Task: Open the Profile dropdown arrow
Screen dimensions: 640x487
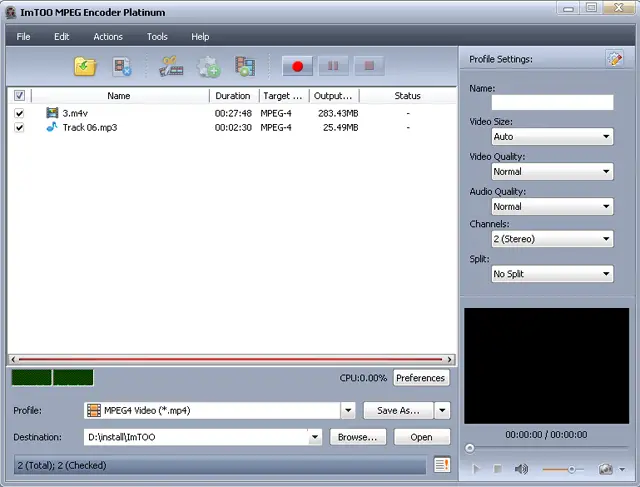Action: click(x=348, y=411)
